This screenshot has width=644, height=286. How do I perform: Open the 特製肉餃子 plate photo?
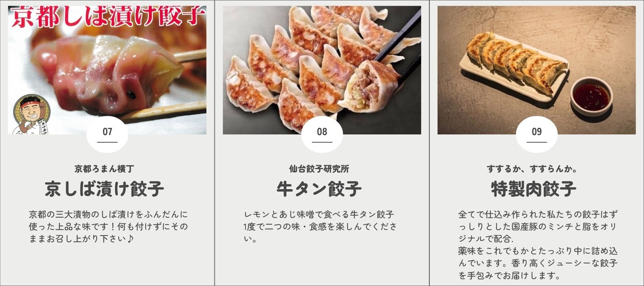click(537, 70)
